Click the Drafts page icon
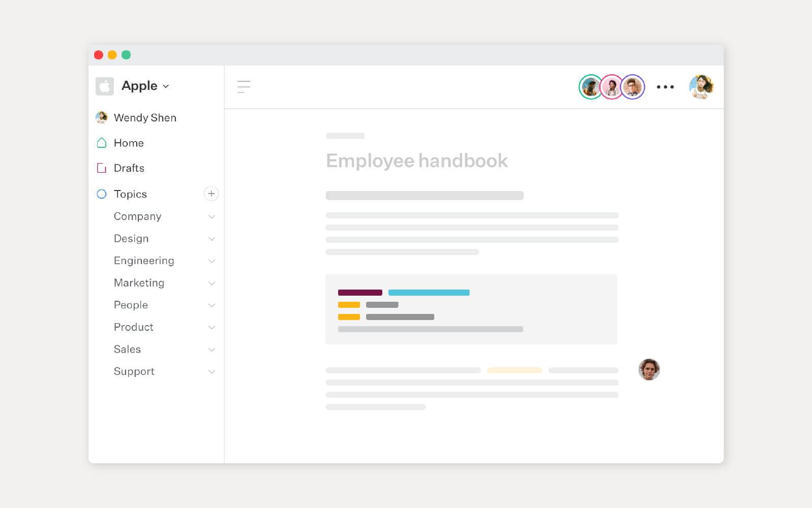This screenshot has width=812, height=508. (102, 168)
